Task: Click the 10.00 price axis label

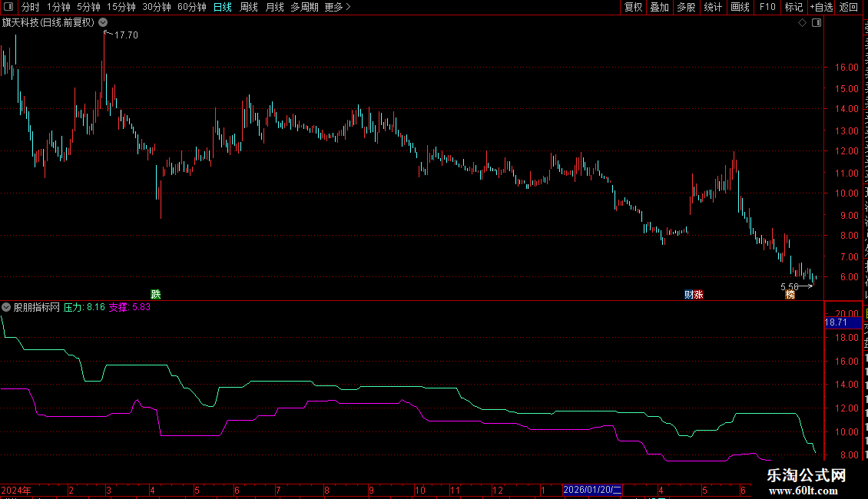Action: 846,193
